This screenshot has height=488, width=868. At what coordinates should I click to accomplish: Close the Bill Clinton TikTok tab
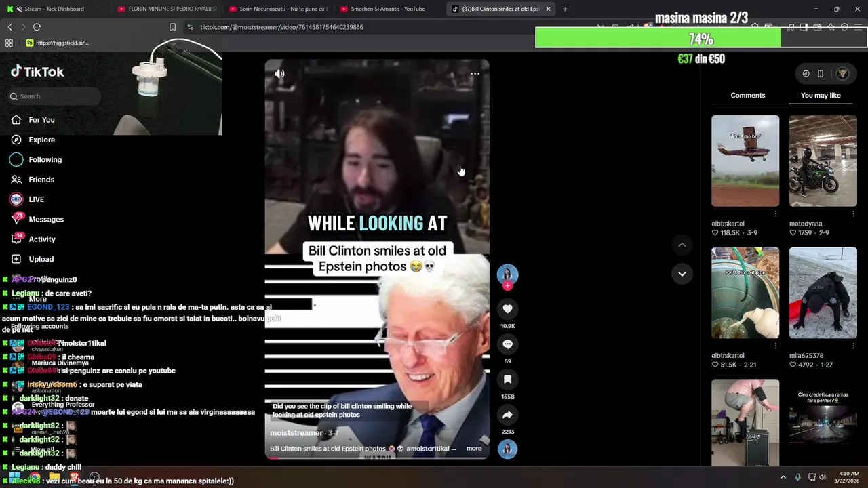click(x=548, y=9)
